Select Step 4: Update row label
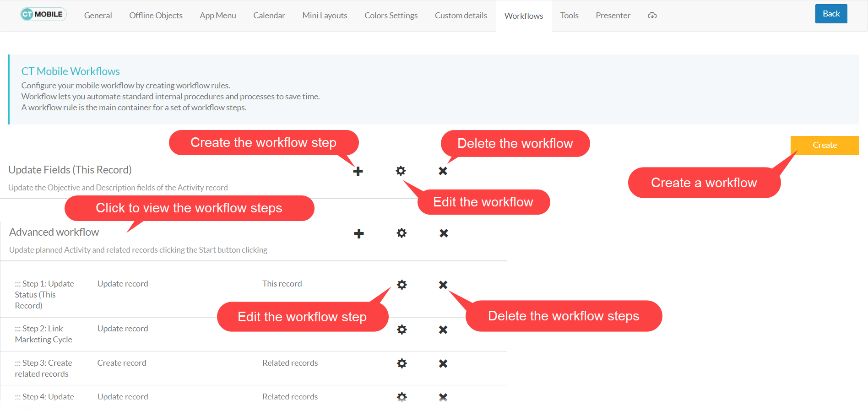 pos(44,397)
